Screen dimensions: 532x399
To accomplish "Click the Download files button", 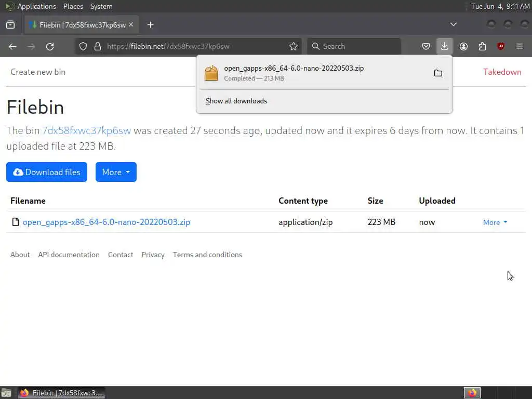I will pyautogui.click(x=47, y=172).
